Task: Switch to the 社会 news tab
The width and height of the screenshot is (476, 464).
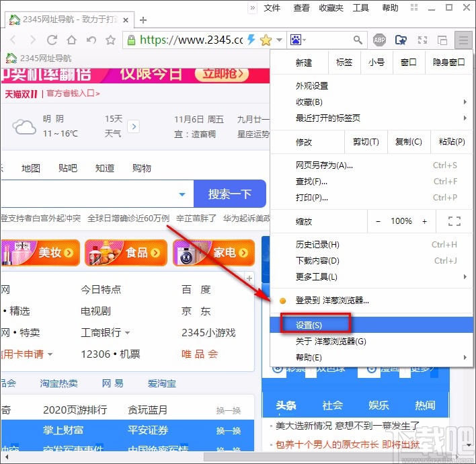Action: coord(333,405)
